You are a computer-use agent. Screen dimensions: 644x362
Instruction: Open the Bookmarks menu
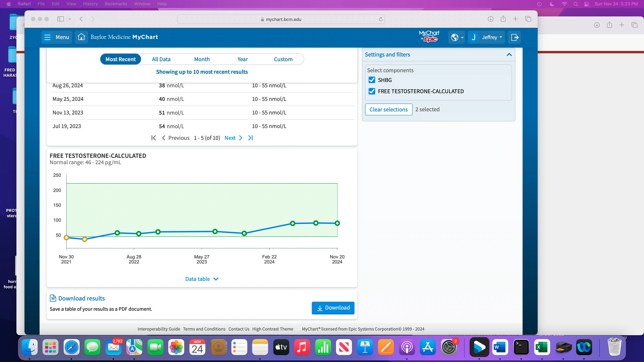(x=116, y=4)
